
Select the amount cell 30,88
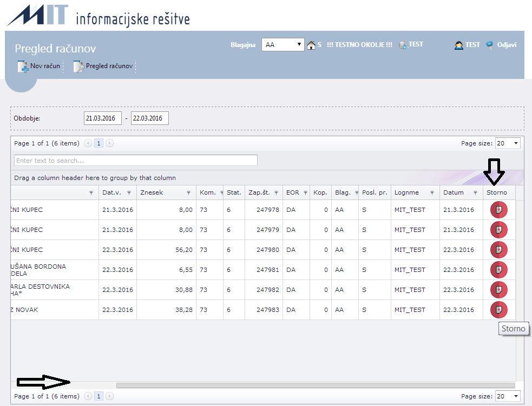[x=166, y=290]
